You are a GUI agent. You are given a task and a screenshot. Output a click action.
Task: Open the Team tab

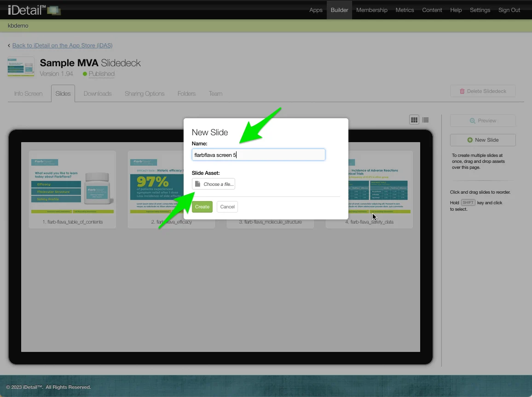(215, 93)
